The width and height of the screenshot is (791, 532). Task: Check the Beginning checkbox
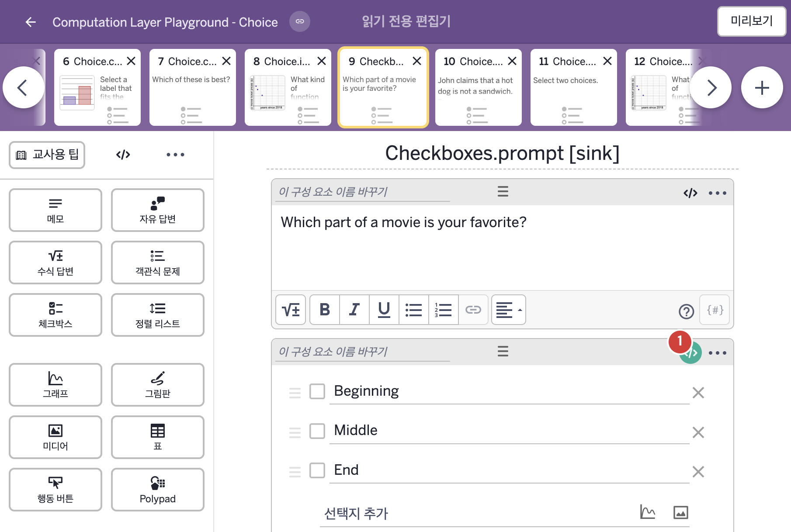click(x=317, y=391)
